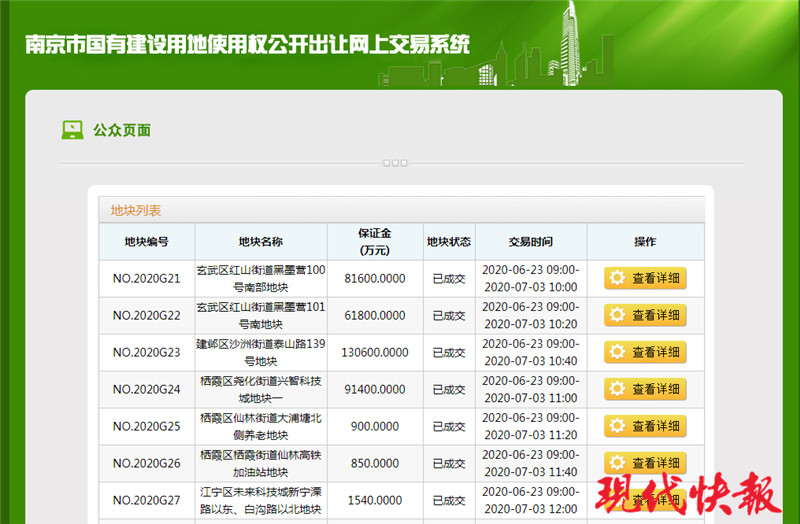800x524 pixels.
Task: Click the 地块编号 column header
Action: (x=146, y=242)
